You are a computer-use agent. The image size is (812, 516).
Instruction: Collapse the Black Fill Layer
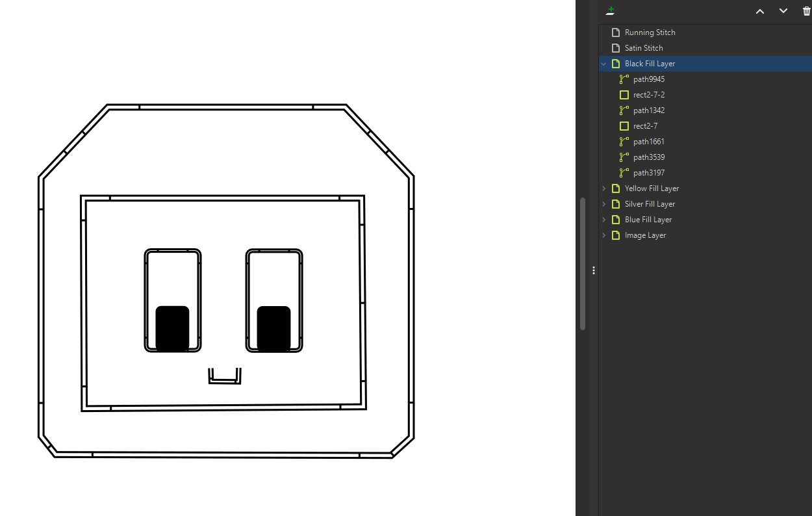click(603, 64)
